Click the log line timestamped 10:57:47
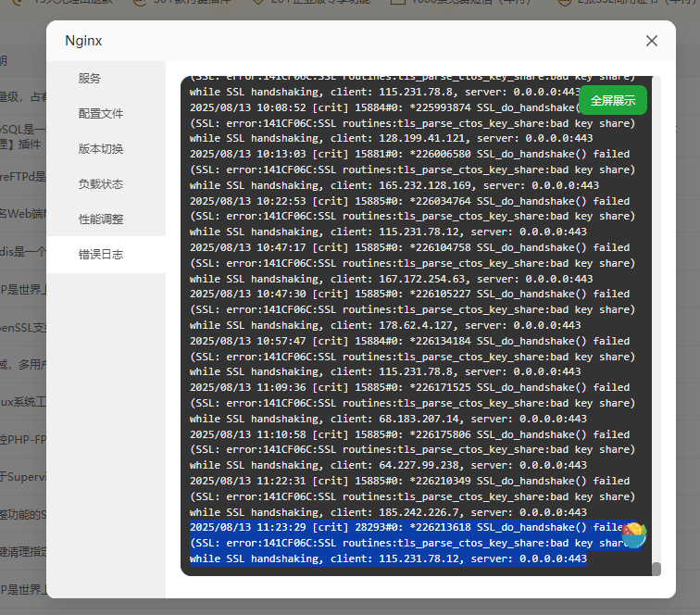 point(409,341)
